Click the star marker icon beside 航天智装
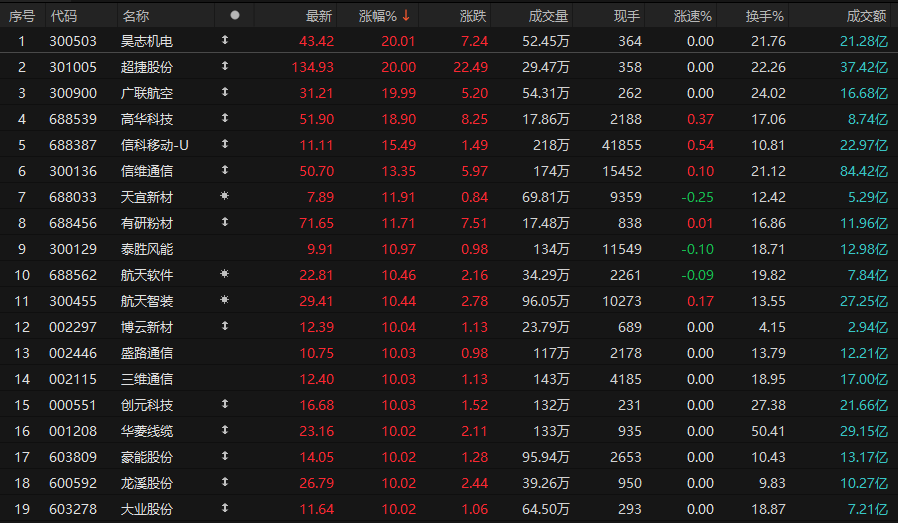Viewport: 898px width, 523px height. 224,300
